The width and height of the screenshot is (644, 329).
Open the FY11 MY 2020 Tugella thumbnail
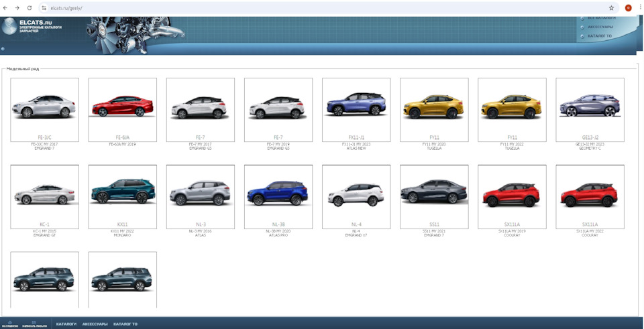pyautogui.click(x=434, y=109)
